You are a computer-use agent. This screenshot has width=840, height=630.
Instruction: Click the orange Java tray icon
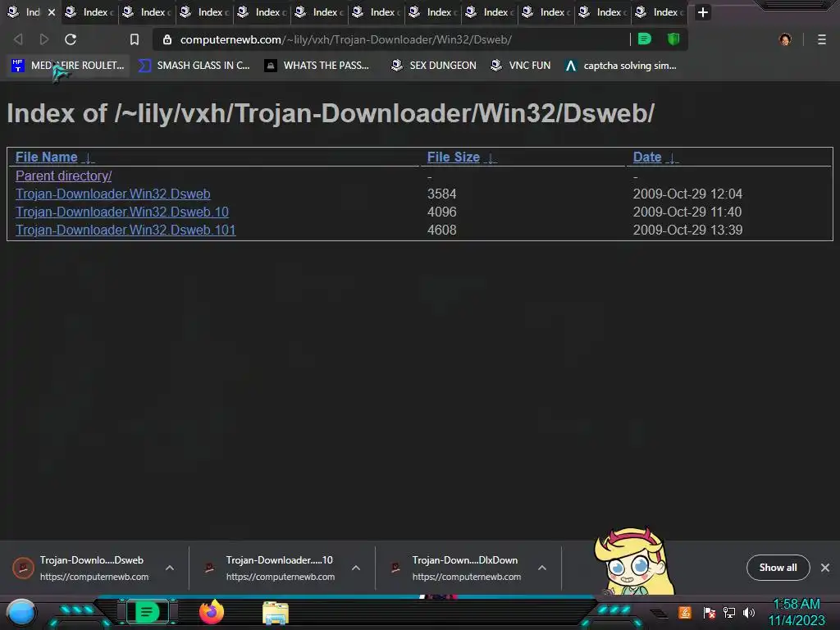[x=685, y=612]
